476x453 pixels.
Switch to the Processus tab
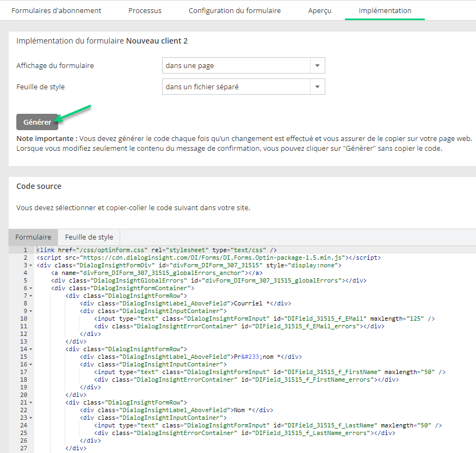pyautogui.click(x=145, y=11)
